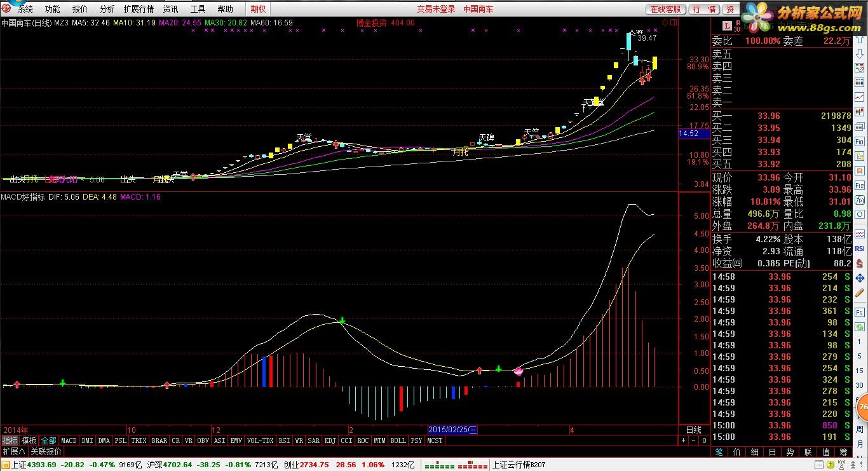
Task: Select the 价 tab under trade list
Action: [x=737, y=452]
